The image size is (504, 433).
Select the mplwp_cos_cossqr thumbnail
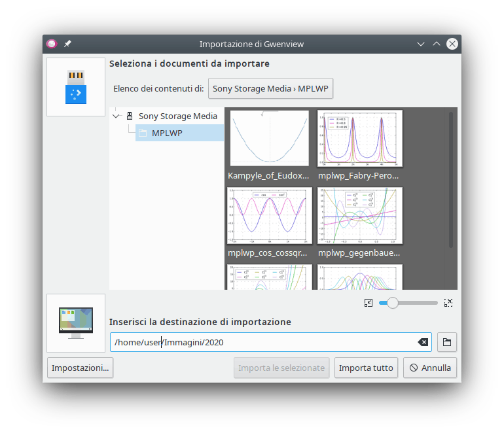point(269,216)
